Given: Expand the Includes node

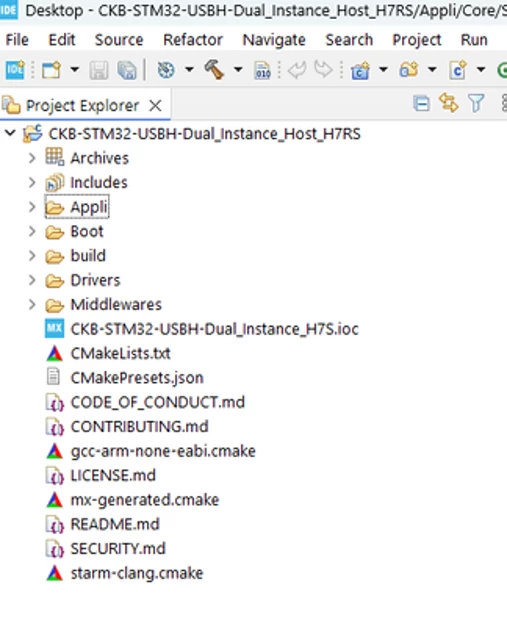Looking at the screenshot, I should click(x=32, y=182).
